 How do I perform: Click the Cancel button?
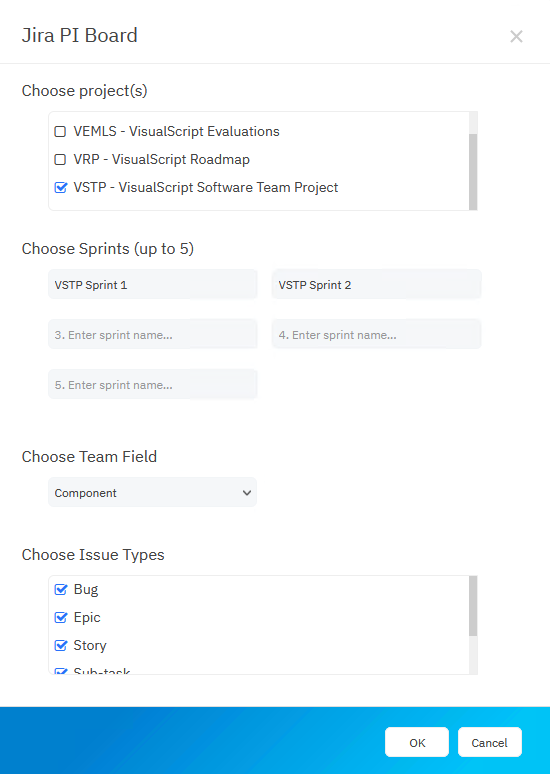coord(489,742)
